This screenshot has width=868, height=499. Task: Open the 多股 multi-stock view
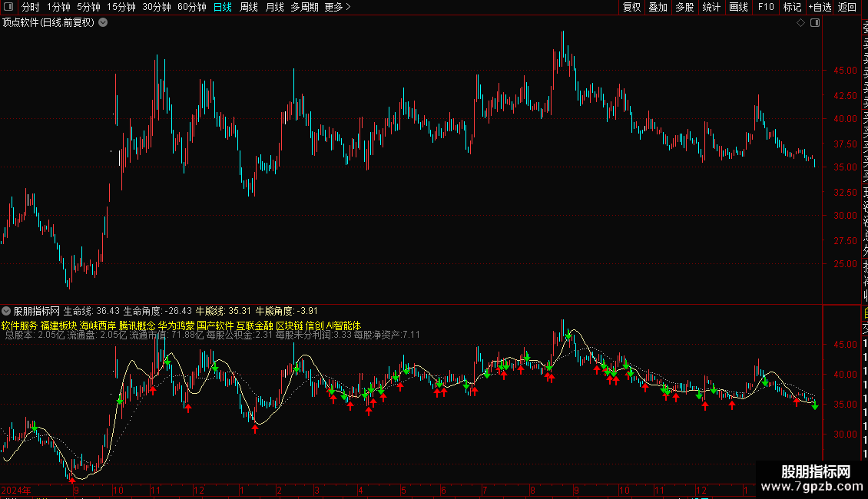(684, 7)
